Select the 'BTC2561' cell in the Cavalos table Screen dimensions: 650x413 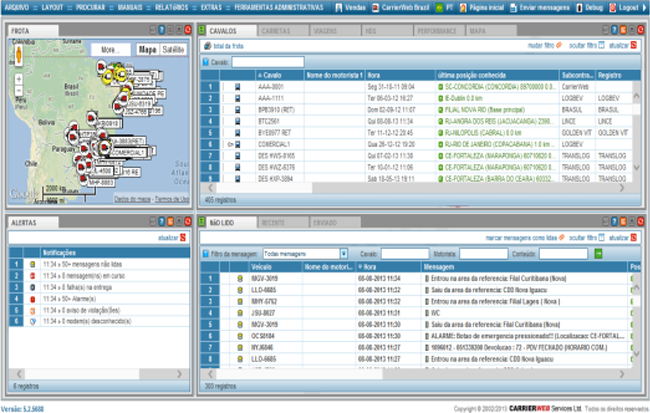point(280,121)
